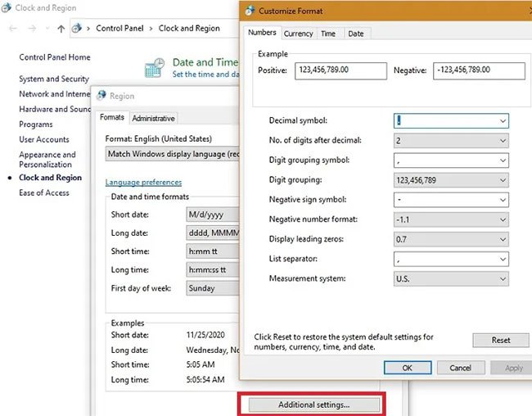The width and height of the screenshot is (532, 416).
Task: Click the address bar globe icon
Action: (77, 28)
